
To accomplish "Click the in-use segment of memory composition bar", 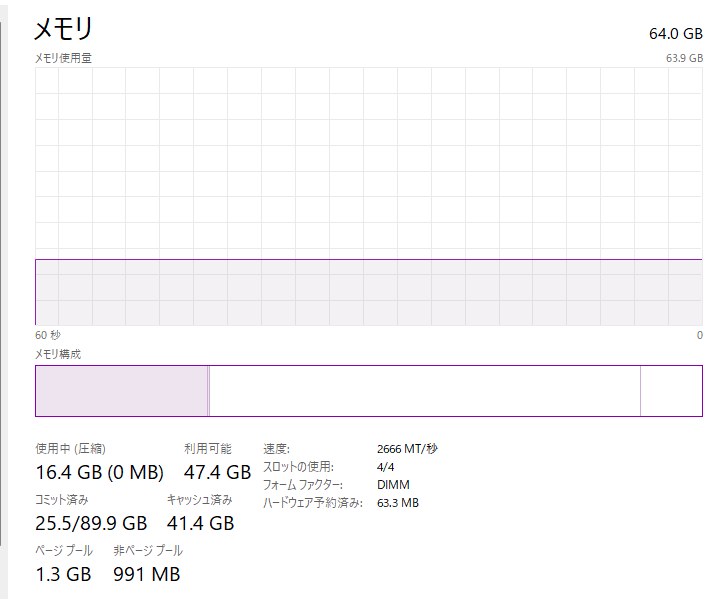I will coord(120,391).
